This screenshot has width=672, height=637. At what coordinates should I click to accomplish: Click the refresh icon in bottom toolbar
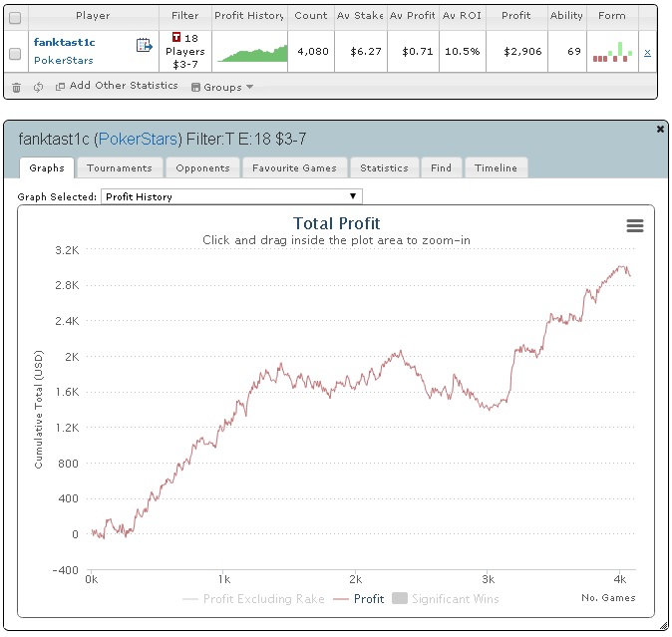click(38, 87)
